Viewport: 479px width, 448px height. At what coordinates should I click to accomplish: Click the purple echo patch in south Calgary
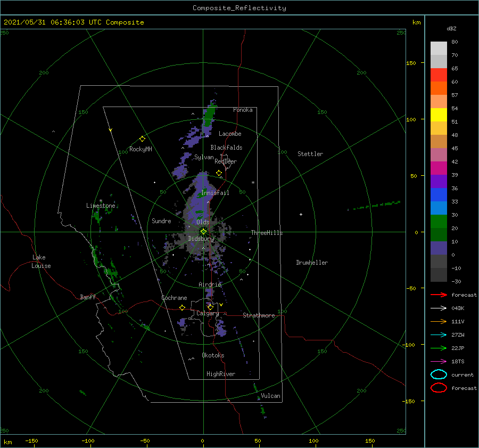coord(221,328)
